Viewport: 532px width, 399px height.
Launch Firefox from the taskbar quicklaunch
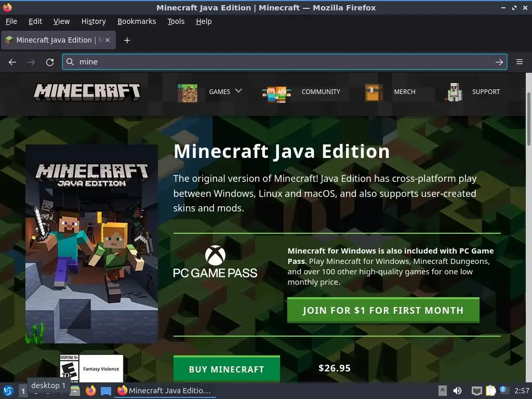[90, 391]
